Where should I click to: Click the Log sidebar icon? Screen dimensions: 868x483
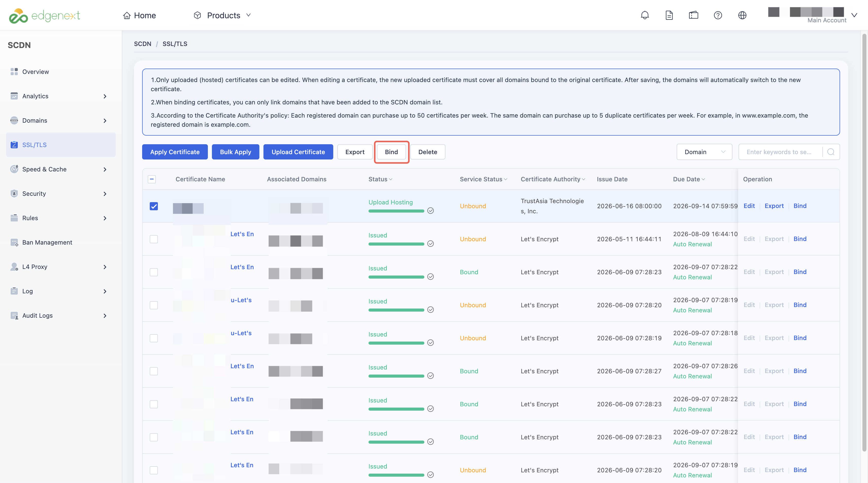[14, 291]
